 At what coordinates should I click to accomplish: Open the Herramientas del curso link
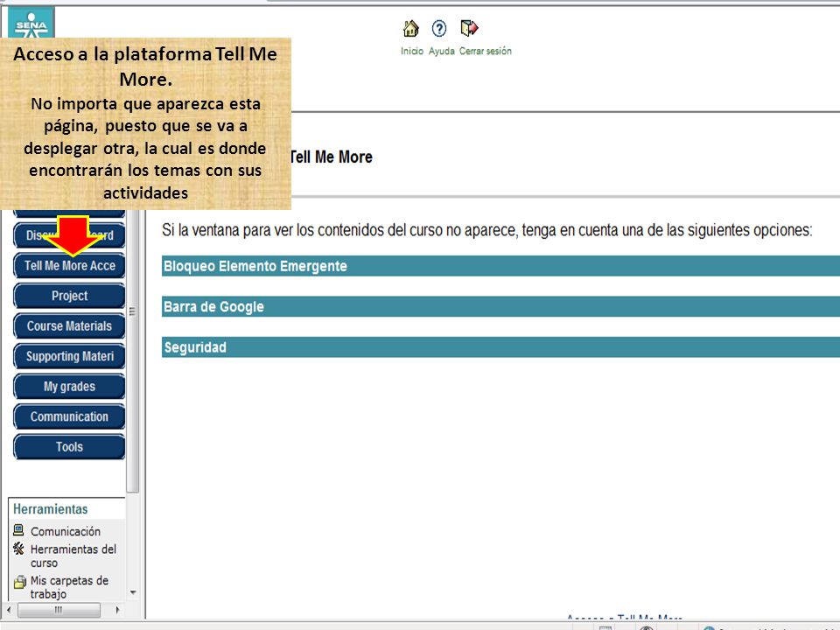click(73, 556)
